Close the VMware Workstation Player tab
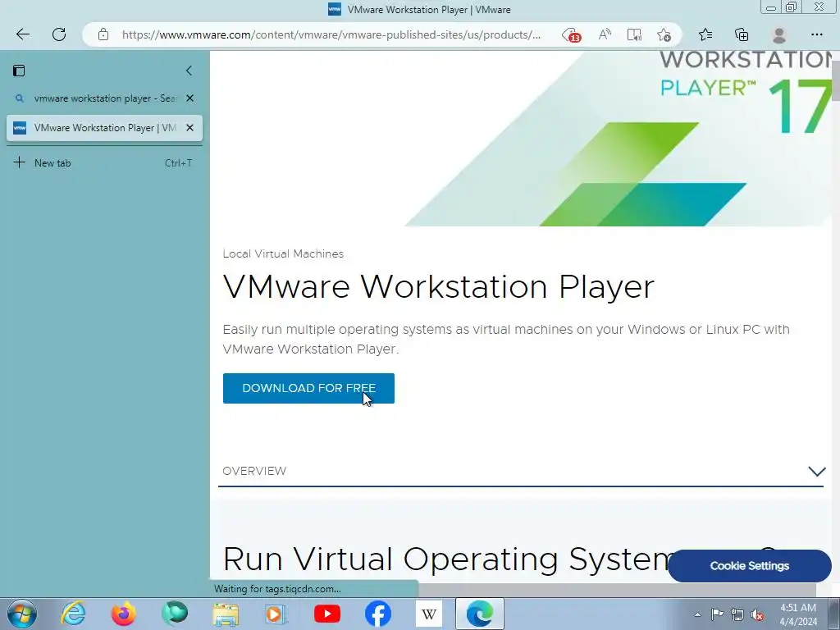Screen dimensions: 840x630 [189, 128]
